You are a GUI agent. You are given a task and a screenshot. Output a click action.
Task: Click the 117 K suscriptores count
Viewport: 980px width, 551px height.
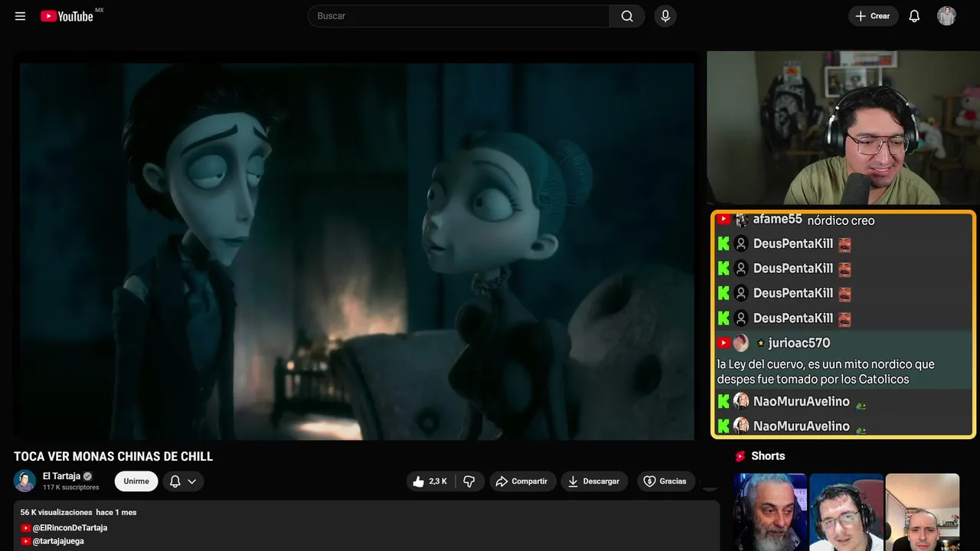point(71,487)
